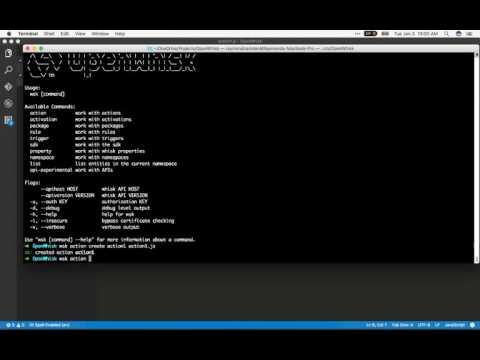Click the 'action' command in the list
480x360 pixels.
pos(38,113)
